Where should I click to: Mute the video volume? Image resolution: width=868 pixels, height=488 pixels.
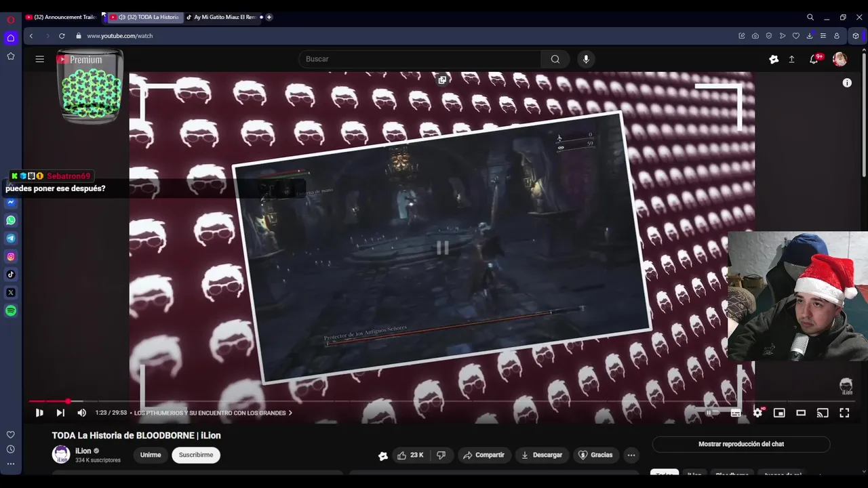tap(82, 413)
